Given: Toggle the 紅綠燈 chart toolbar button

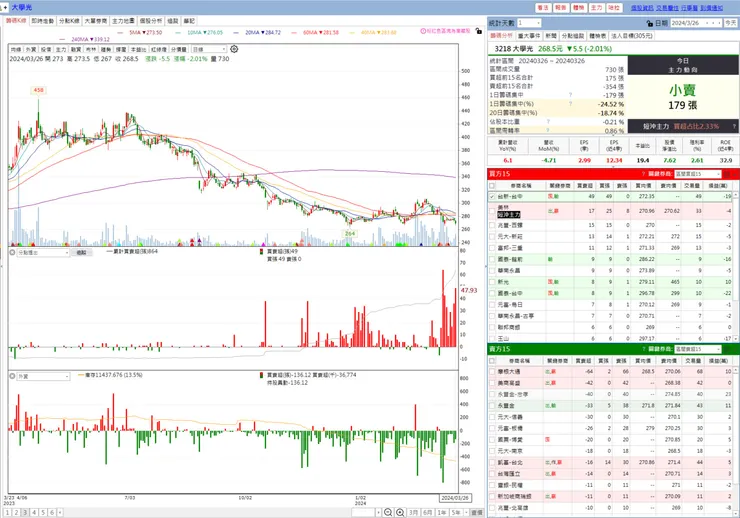Looking at the screenshot, I should tap(159, 49).
